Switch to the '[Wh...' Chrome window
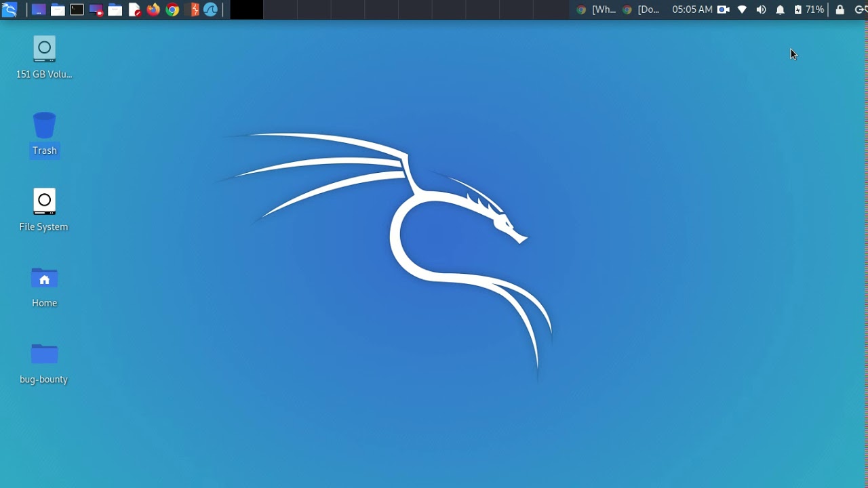The height and width of the screenshot is (488, 868). pyautogui.click(x=596, y=9)
